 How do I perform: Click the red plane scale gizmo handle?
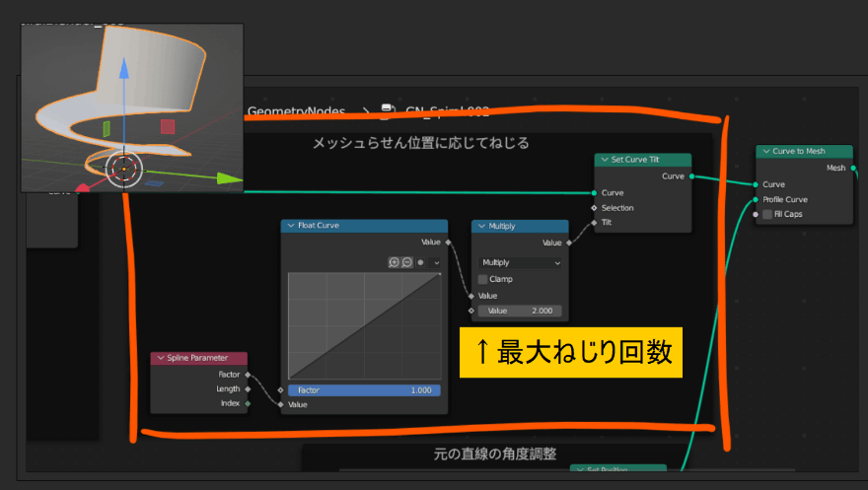coord(168,126)
